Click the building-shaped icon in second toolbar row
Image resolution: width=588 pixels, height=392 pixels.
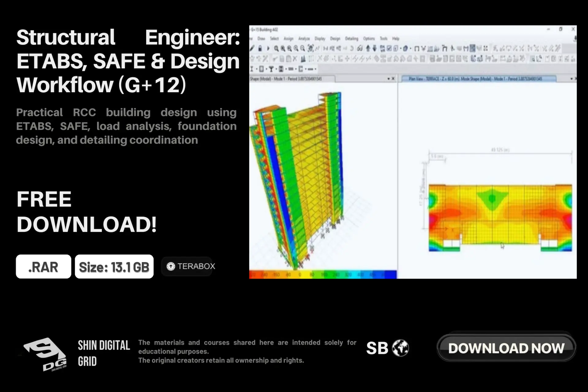pos(303,59)
